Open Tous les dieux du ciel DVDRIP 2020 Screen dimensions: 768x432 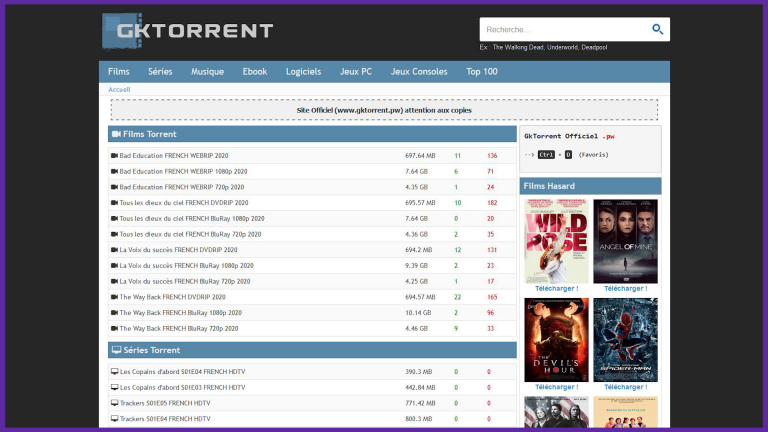[x=184, y=203]
